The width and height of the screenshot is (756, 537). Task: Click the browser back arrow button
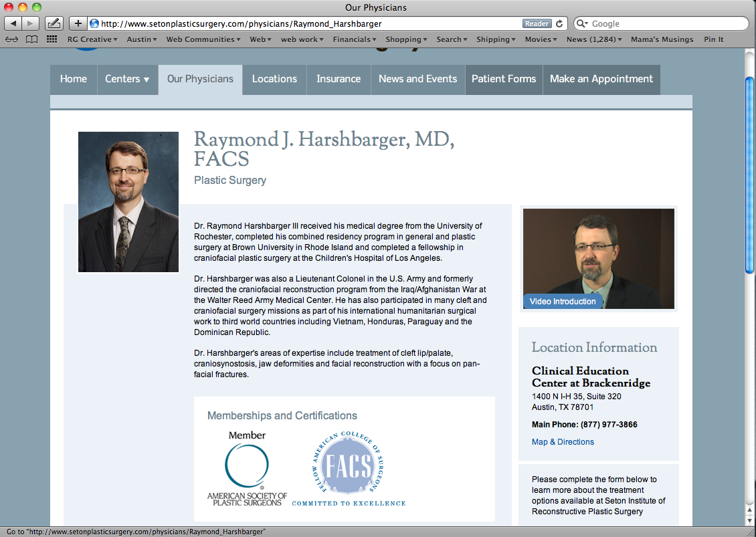13,23
